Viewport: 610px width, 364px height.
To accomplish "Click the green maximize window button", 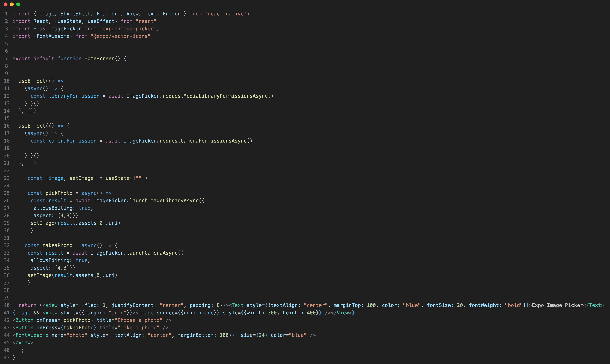I will click(x=18, y=4).
